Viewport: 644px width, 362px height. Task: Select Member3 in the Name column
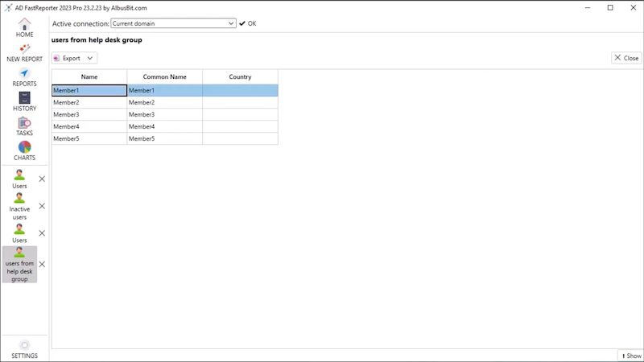pos(89,114)
